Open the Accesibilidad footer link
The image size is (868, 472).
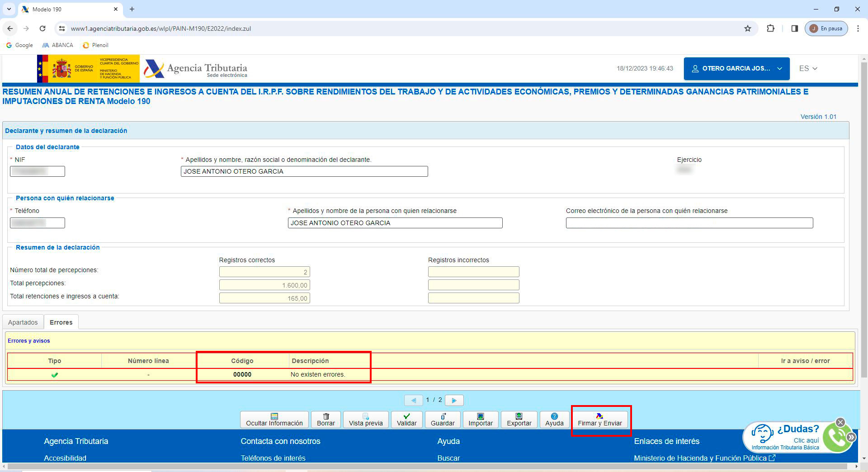tap(65, 458)
